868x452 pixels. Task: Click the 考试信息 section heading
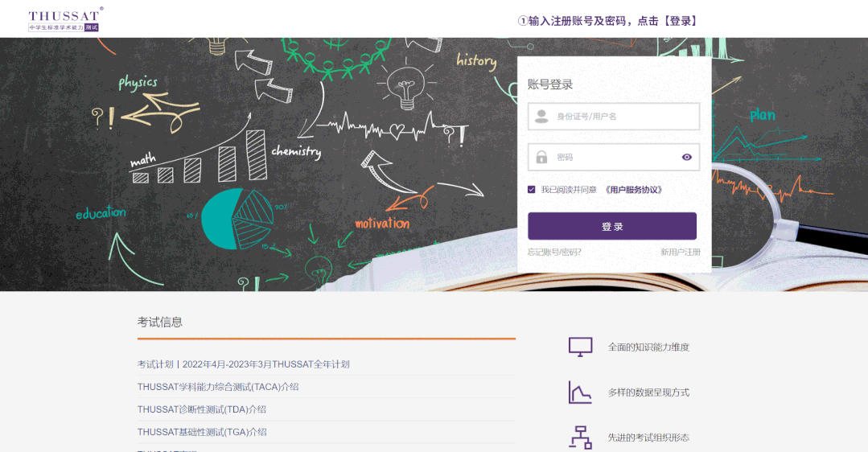(160, 322)
